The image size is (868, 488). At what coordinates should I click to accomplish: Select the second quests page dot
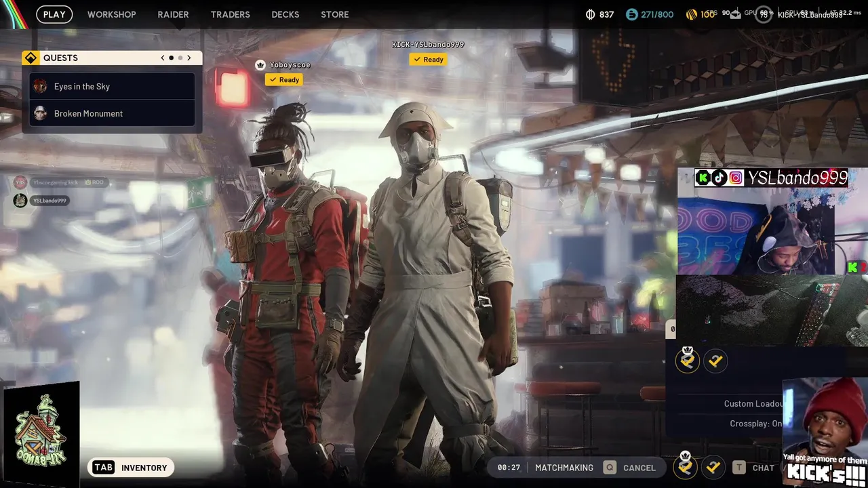coord(180,58)
